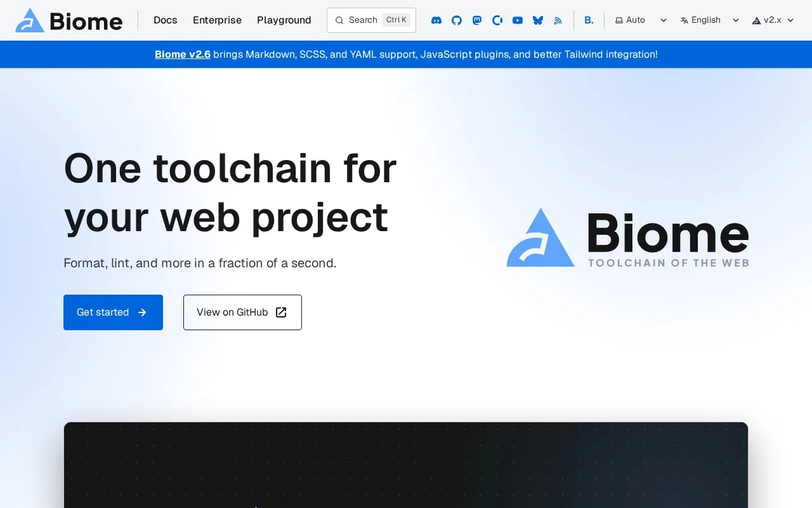Click the magnifier icon in Search
The width and height of the screenshot is (812, 508).
339,20
